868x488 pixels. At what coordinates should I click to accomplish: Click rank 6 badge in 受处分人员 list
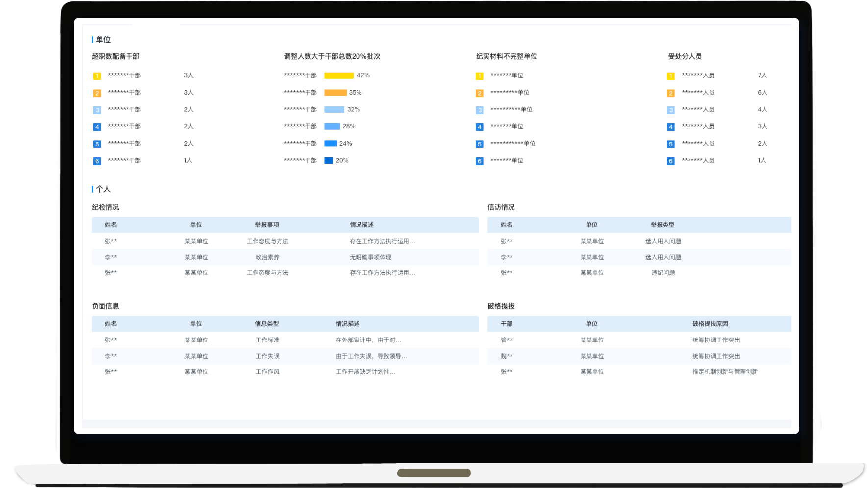click(x=671, y=161)
